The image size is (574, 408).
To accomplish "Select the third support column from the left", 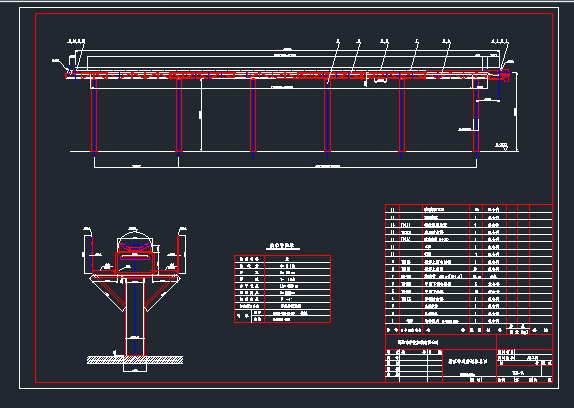I will [253, 115].
